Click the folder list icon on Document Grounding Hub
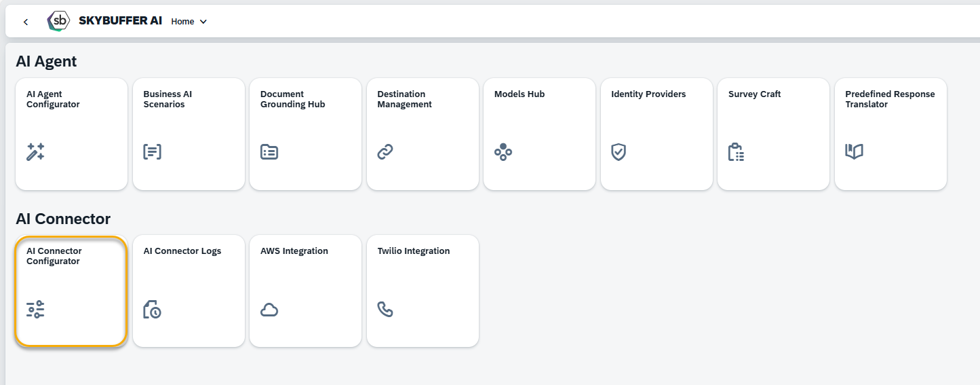Viewport: 980px width, 385px height. coord(269,152)
